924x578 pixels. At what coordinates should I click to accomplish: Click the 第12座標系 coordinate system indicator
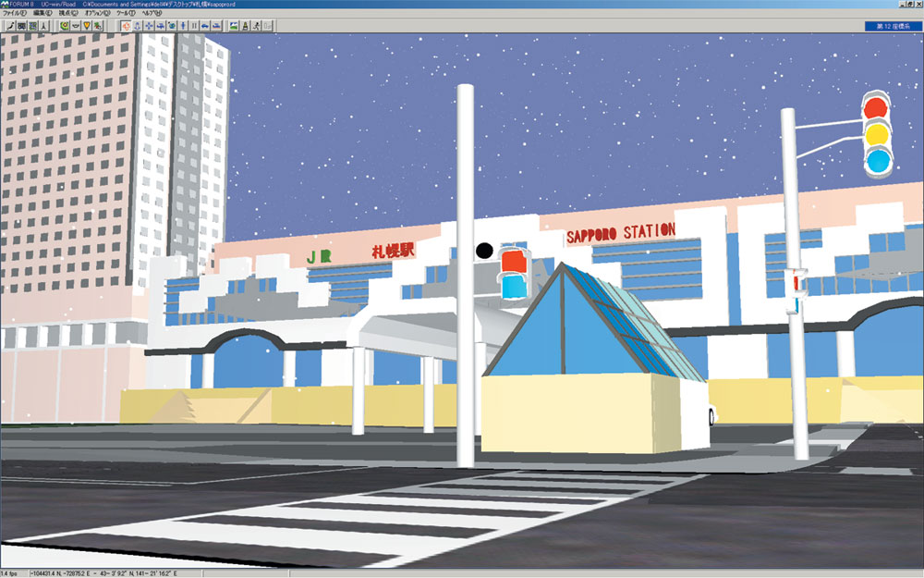coord(893,26)
